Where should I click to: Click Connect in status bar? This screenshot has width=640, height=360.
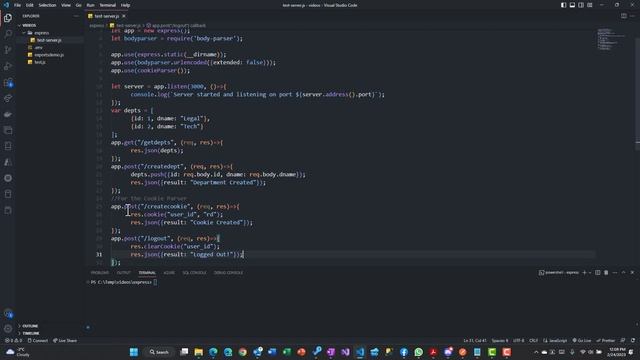38,340
